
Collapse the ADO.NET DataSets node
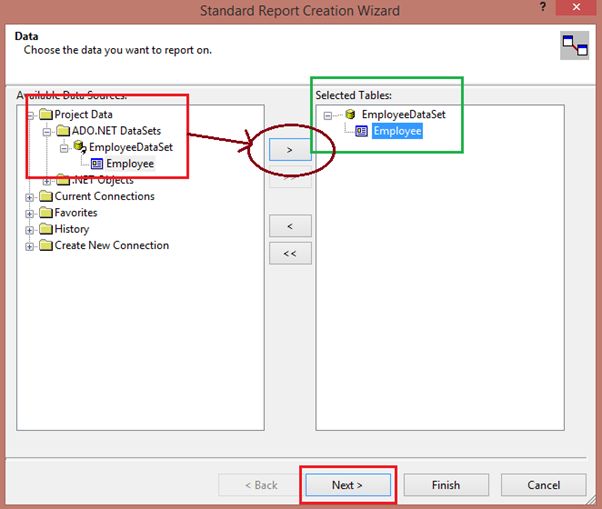[x=47, y=132]
